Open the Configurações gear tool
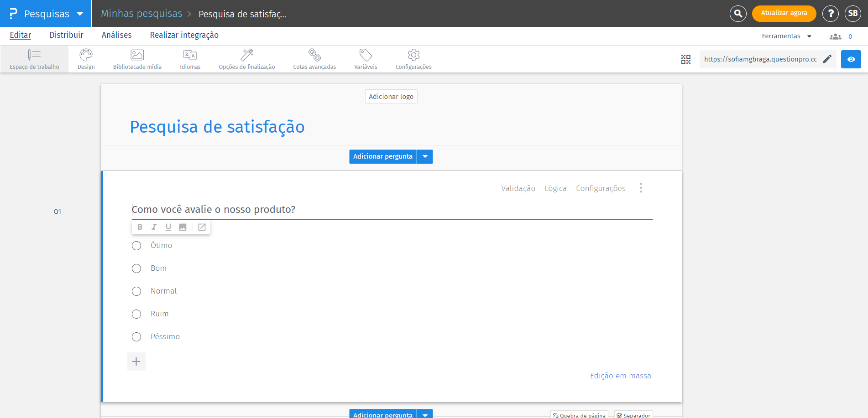Viewport: 868px width, 418px height. 413,59
